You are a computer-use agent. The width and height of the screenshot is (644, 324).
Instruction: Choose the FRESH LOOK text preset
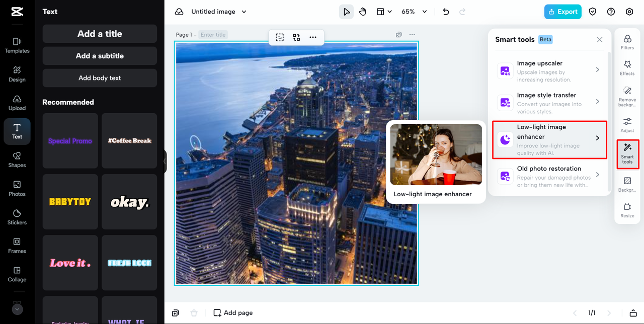pyautogui.click(x=129, y=263)
